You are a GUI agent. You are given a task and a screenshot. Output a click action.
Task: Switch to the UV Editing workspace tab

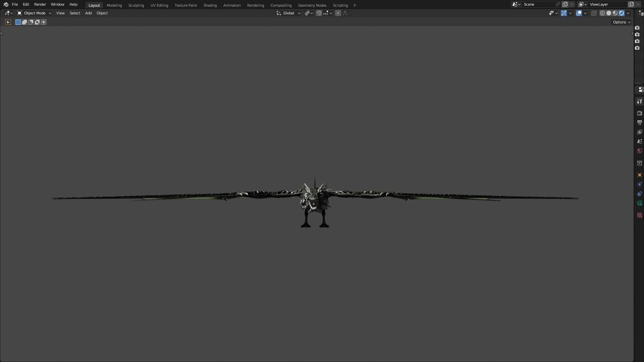[159, 5]
